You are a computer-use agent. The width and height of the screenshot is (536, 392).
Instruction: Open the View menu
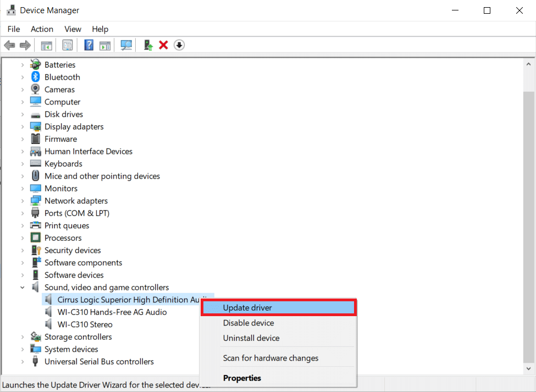(x=73, y=29)
